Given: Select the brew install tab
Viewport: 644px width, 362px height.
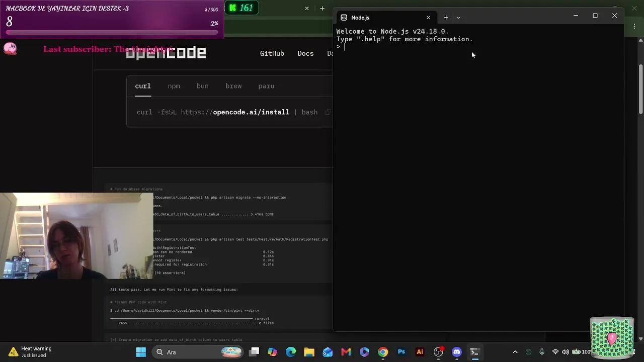Looking at the screenshot, I should tap(233, 86).
